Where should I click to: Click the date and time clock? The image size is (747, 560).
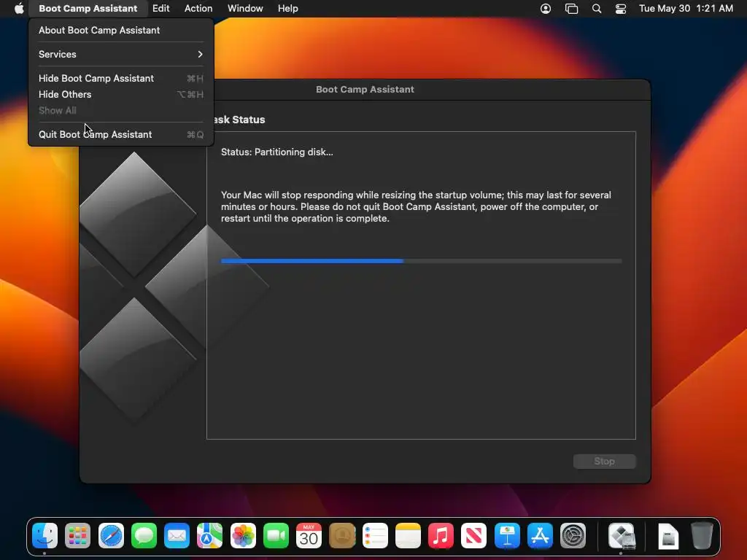point(686,9)
